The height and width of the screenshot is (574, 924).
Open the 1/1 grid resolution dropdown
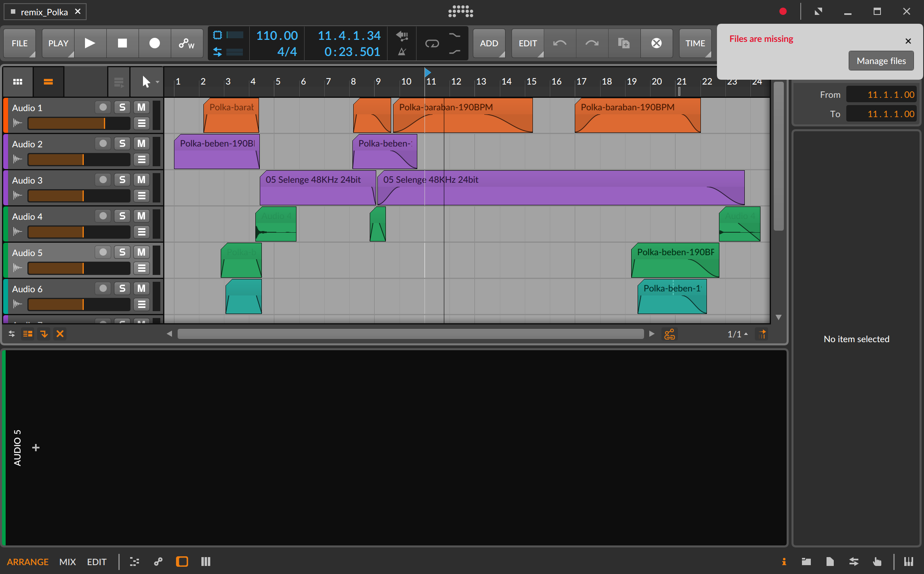tap(738, 334)
